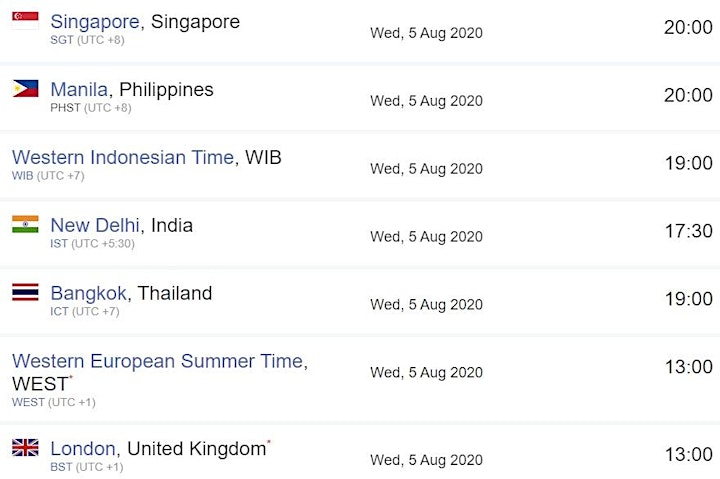The width and height of the screenshot is (720, 479).
Task: Click the United Kingdom flag icon
Action: [x=25, y=447]
